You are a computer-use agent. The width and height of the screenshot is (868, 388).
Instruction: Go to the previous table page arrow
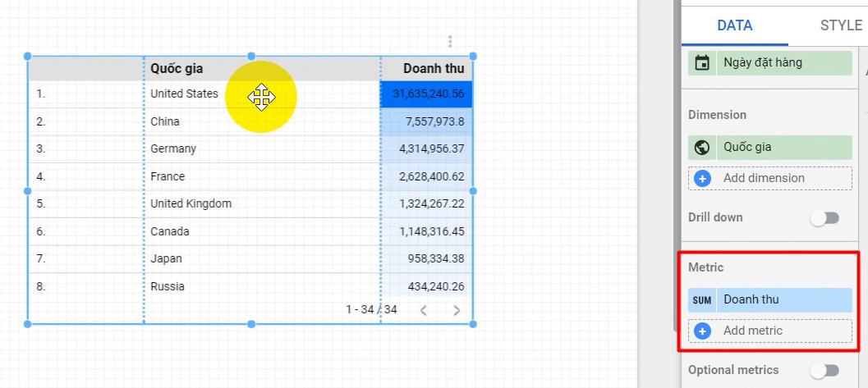click(x=424, y=310)
